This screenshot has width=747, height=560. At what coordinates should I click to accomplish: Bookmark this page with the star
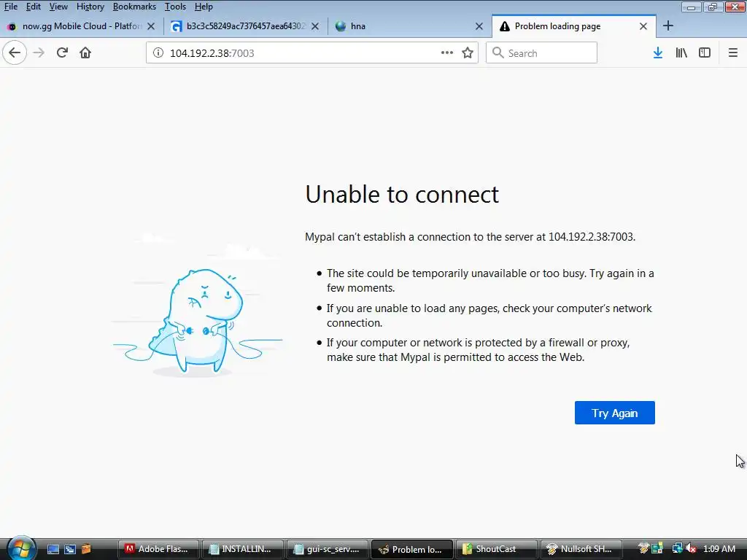(x=468, y=52)
